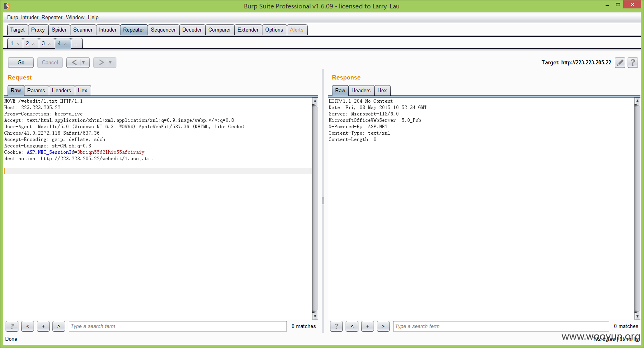This screenshot has width=644, height=348.
Task: Show response Raw view tab
Action: pos(340,91)
